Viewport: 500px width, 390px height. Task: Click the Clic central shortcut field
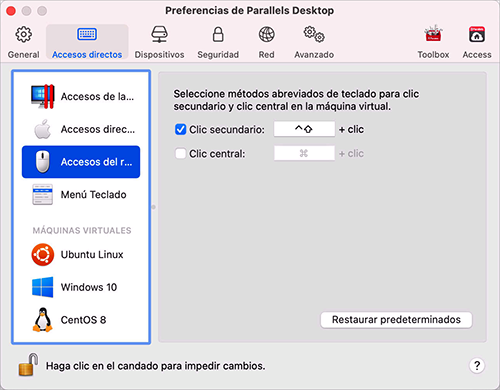(x=304, y=153)
